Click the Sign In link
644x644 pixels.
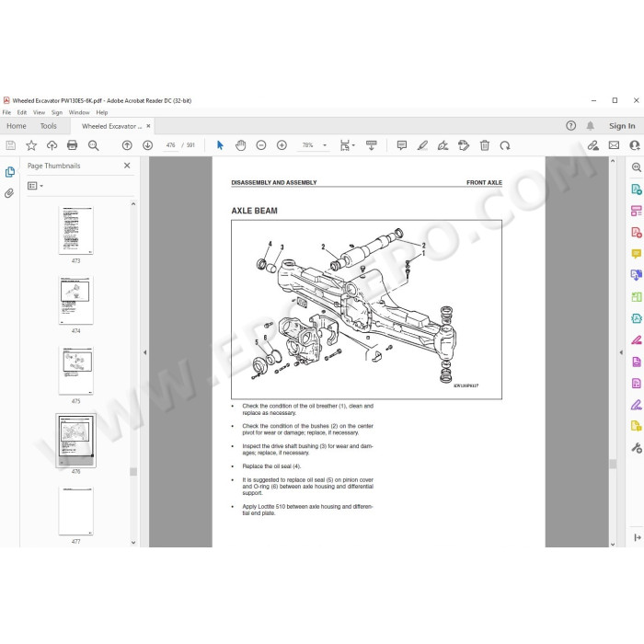(x=622, y=126)
